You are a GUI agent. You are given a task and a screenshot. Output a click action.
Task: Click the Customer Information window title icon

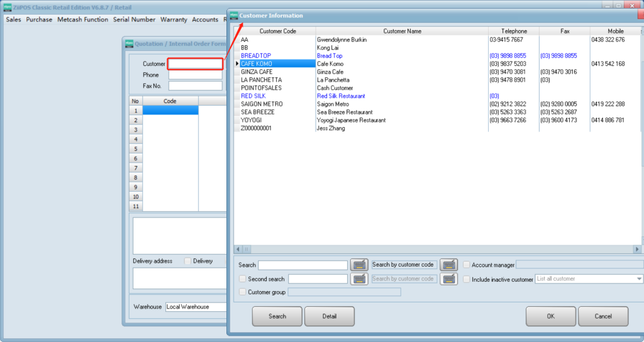(235, 15)
